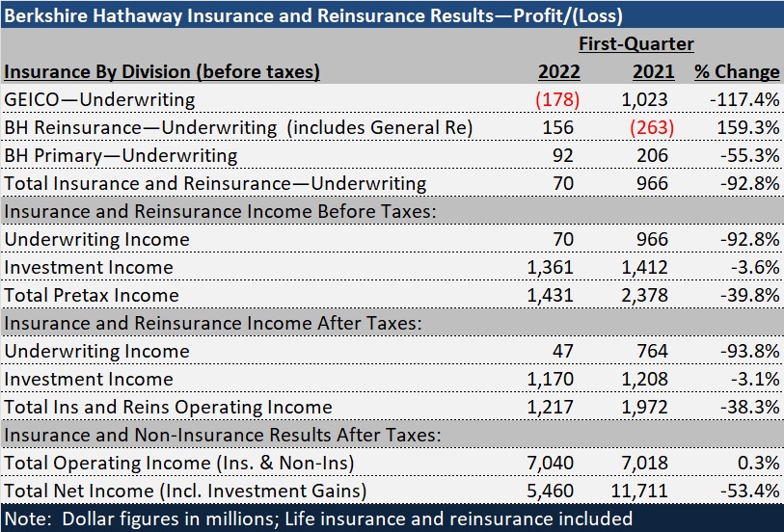Viewport: 784px width, 532px height.
Task: Click the Insurance By Division header cell
Action: 162,71
